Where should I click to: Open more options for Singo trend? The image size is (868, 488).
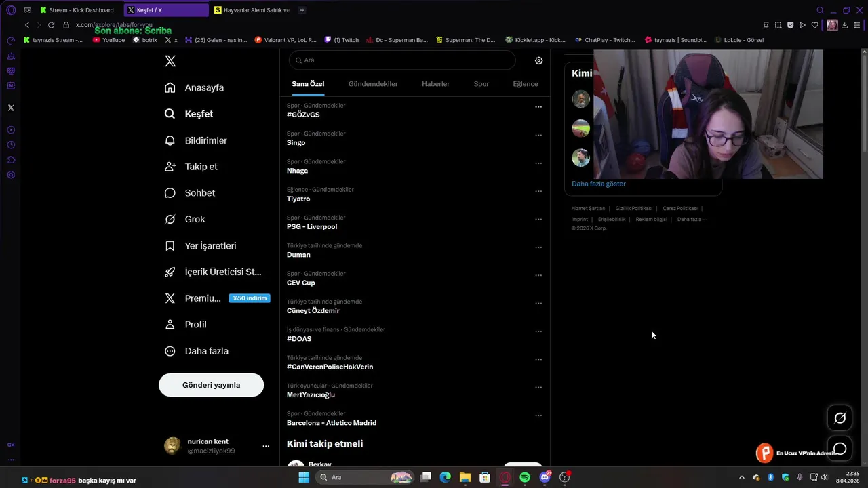[x=538, y=135]
